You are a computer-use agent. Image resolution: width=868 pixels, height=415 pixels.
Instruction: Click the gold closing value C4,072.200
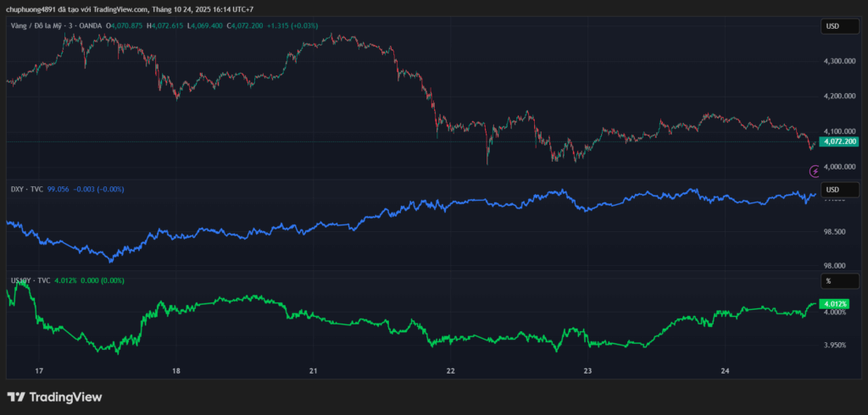click(243, 27)
